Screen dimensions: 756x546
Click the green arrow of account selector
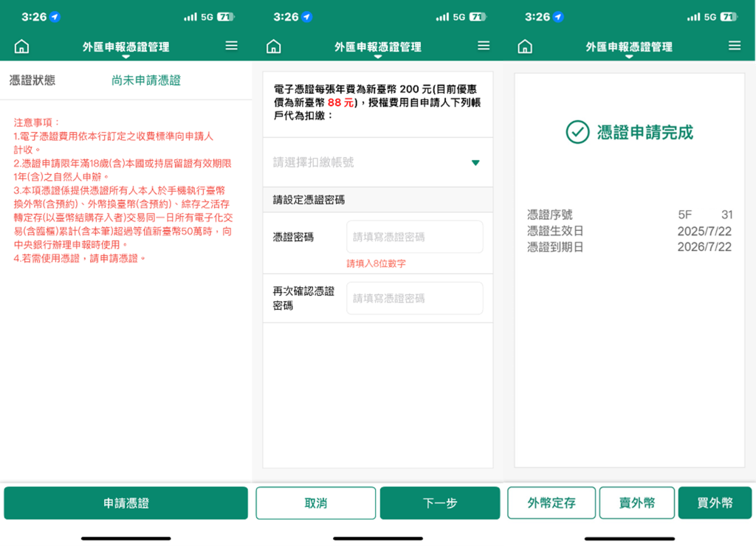coord(475,163)
